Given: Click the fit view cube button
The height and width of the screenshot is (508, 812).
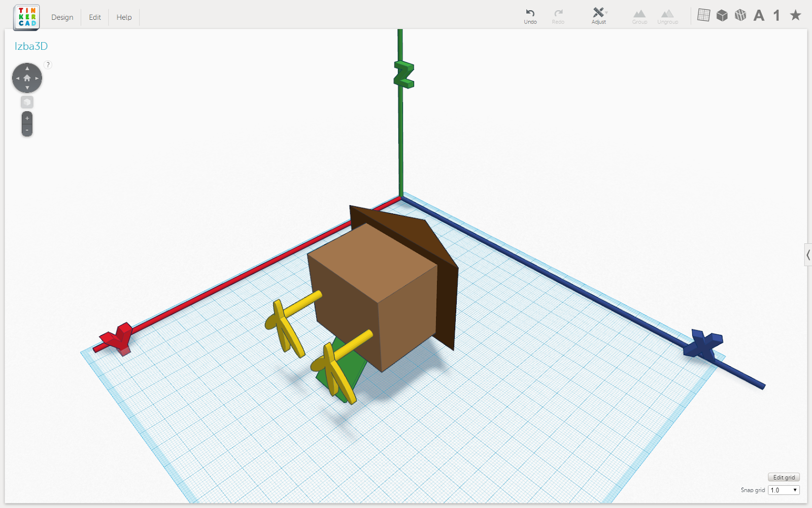Looking at the screenshot, I should click(x=27, y=102).
